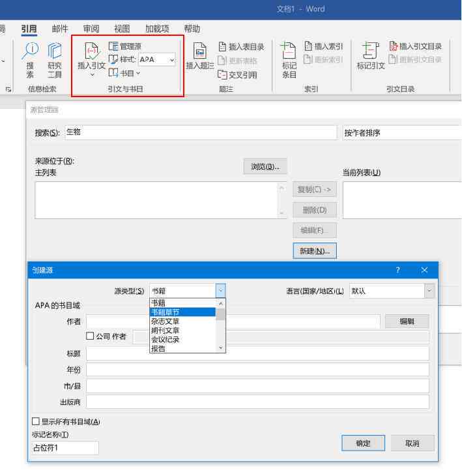Image resolution: width=462 pixels, height=476 pixels.
Task: Click the 书目 icon
Action: (x=113, y=73)
